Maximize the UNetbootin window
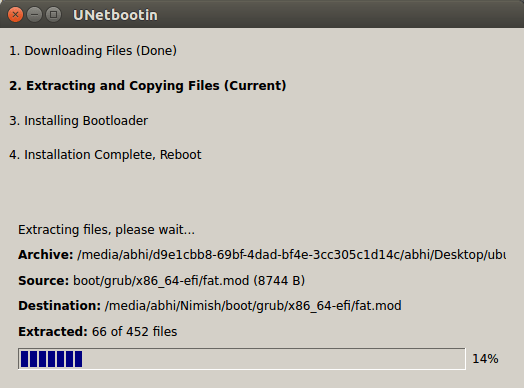 53,15
